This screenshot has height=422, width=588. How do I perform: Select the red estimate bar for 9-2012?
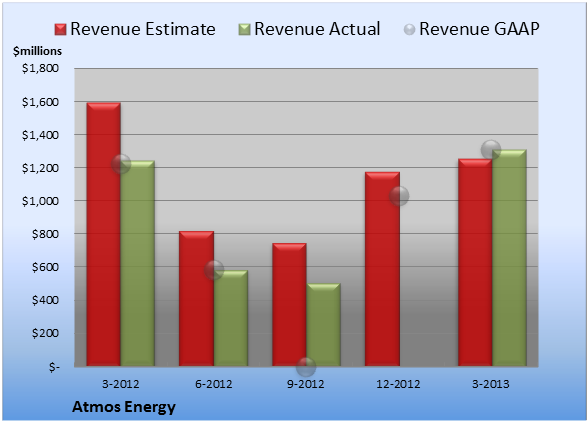pyautogui.click(x=289, y=305)
